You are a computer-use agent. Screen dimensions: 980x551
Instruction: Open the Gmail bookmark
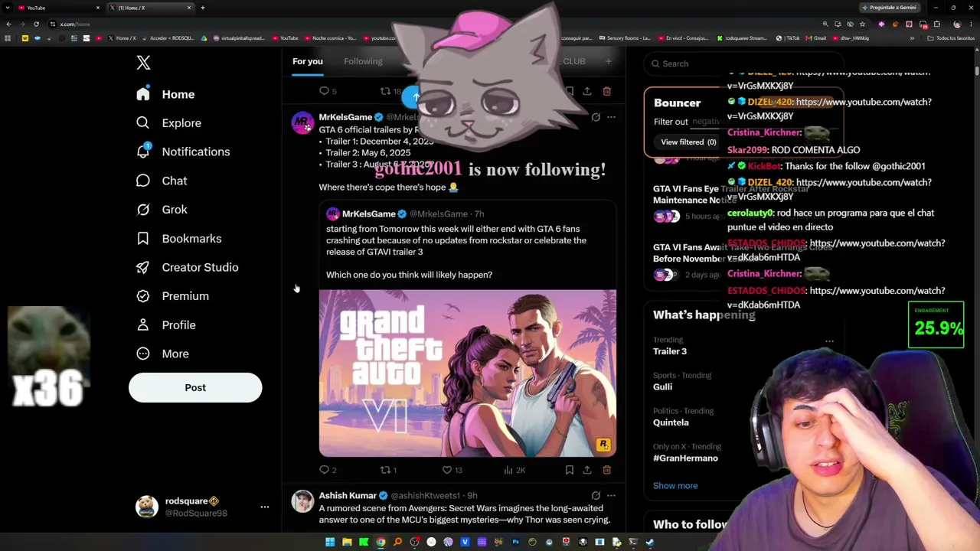816,38
